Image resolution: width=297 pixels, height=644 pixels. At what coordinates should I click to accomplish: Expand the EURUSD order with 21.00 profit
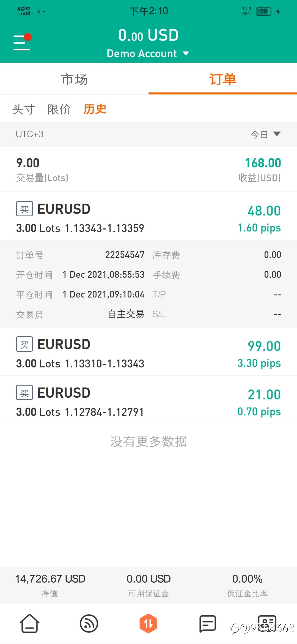point(148,400)
